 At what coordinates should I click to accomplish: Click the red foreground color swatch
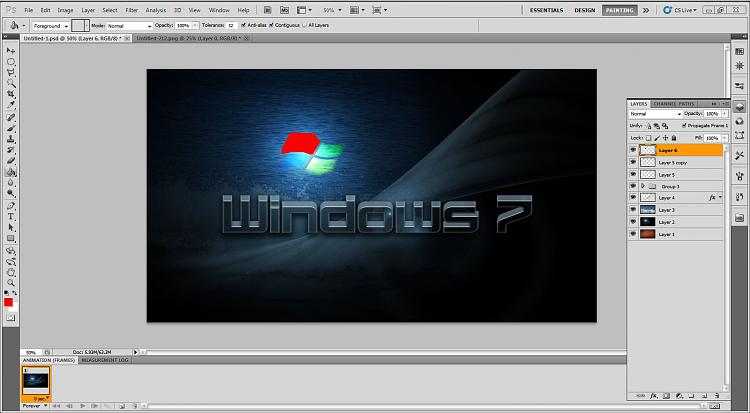(x=8, y=302)
